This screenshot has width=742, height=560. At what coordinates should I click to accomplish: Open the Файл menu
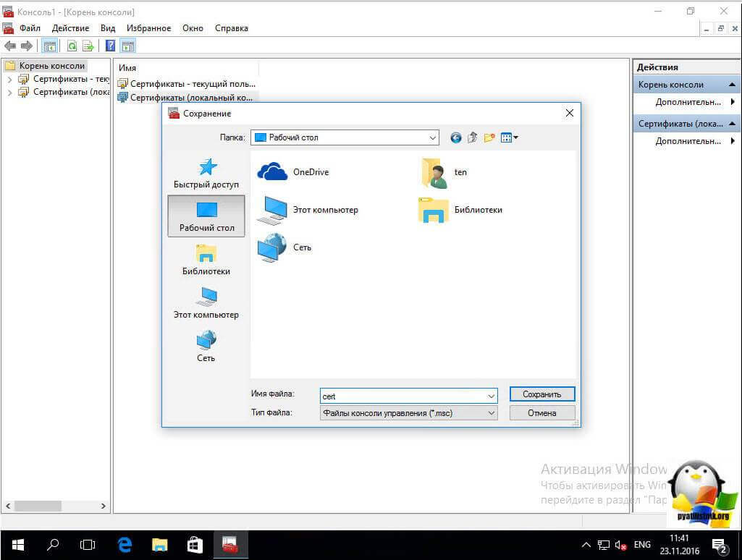[x=30, y=28]
